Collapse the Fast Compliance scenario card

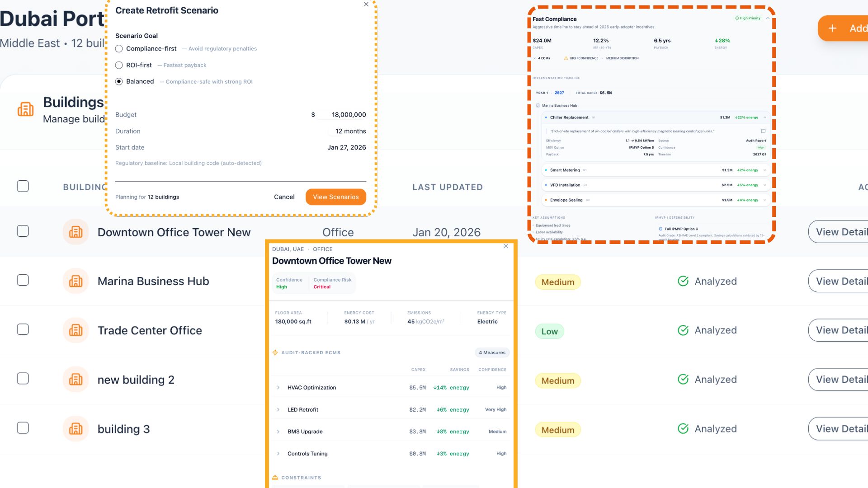click(x=768, y=18)
